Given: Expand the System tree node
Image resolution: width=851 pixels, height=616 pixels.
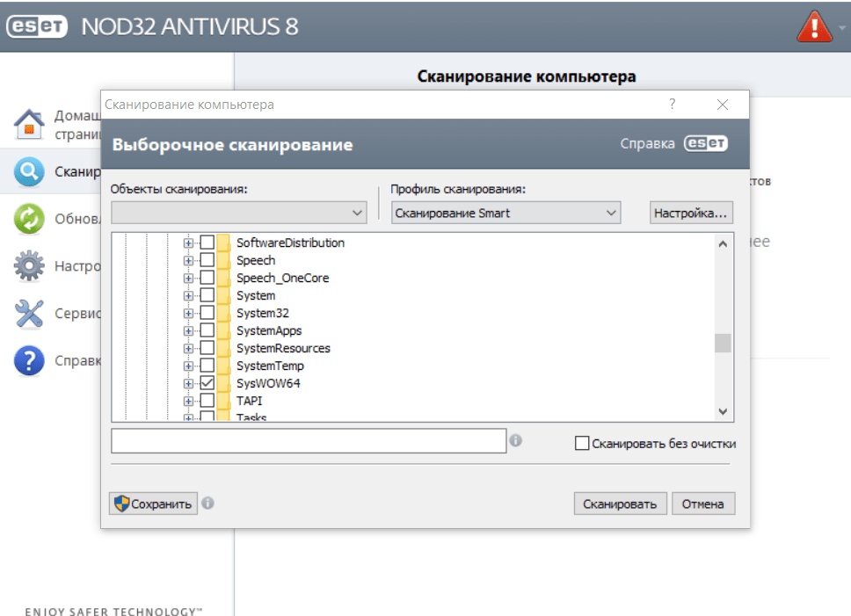Looking at the screenshot, I should tap(188, 296).
